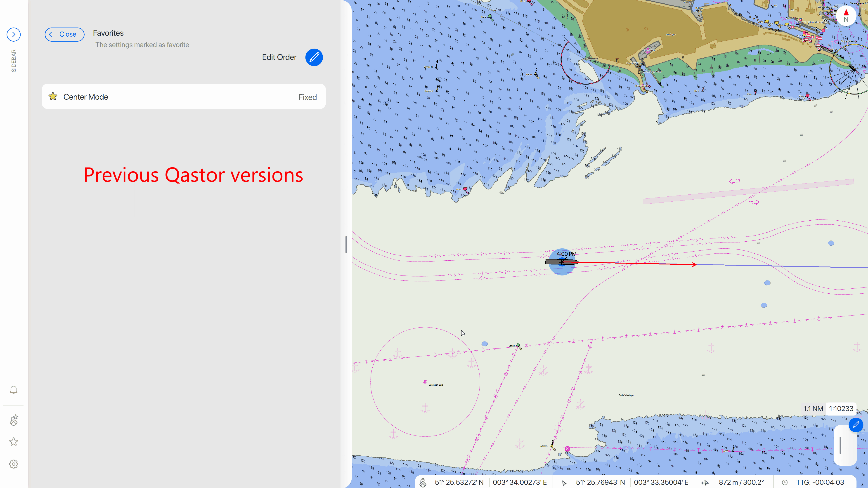The image size is (868, 488).
Task: Click the vertical zoom slider handle
Action: coord(840,445)
